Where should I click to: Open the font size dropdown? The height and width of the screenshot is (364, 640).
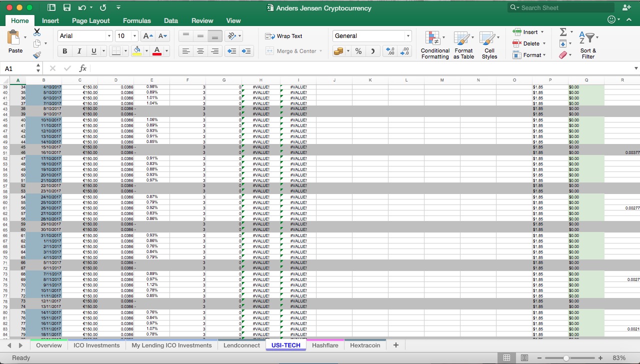coord(134,36)
